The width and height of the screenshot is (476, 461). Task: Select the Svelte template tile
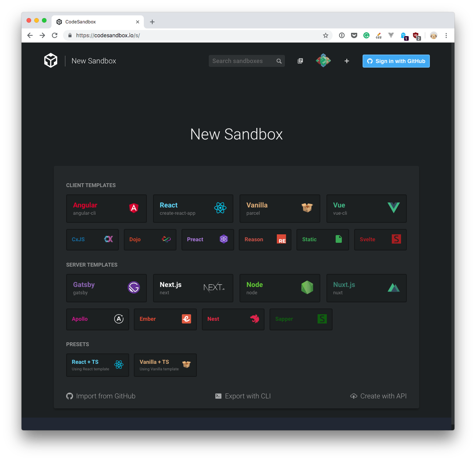(380, 239)
